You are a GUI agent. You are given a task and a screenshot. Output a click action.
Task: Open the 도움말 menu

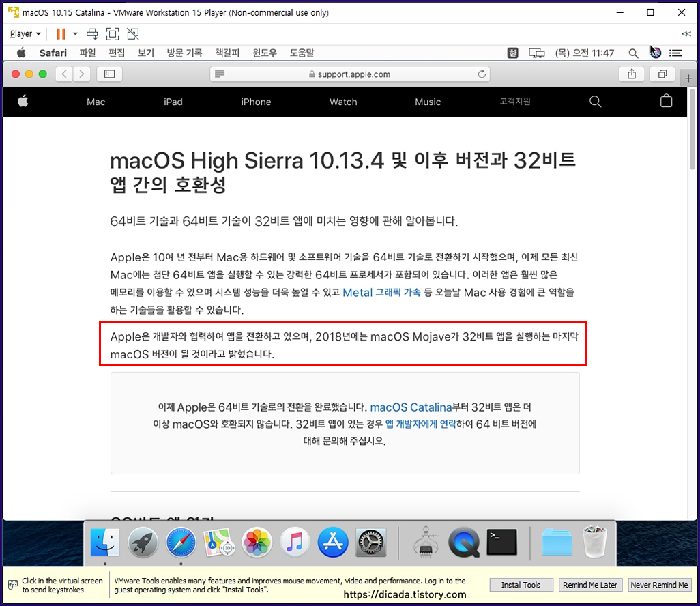[x=302, y=53]
